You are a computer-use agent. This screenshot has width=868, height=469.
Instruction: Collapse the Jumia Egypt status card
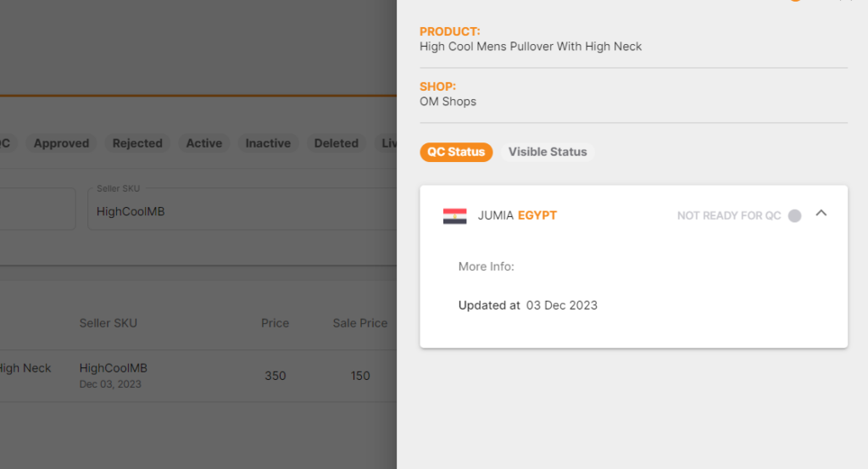(x=821, y=213)
